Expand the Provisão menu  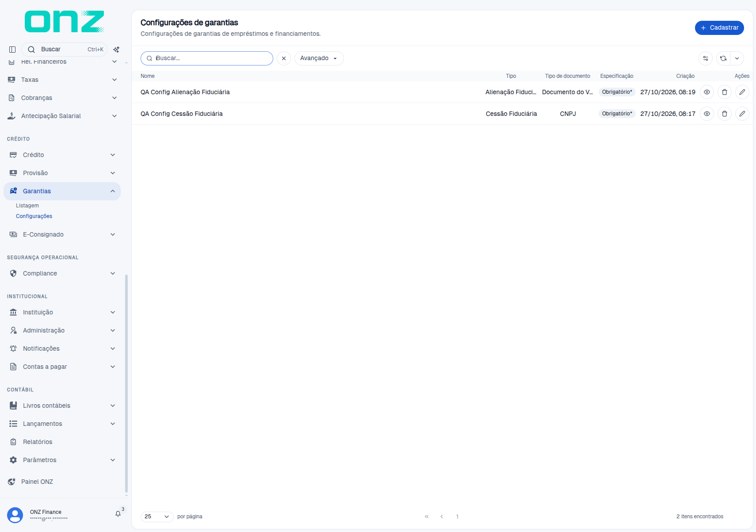point(62,173)
